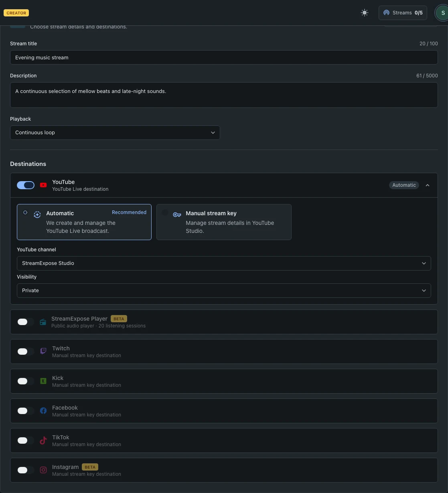Viewport: 448px width, 493px height.
Task: Click 'YouTube Live destination' subtitle
Action: click(80, 189)
